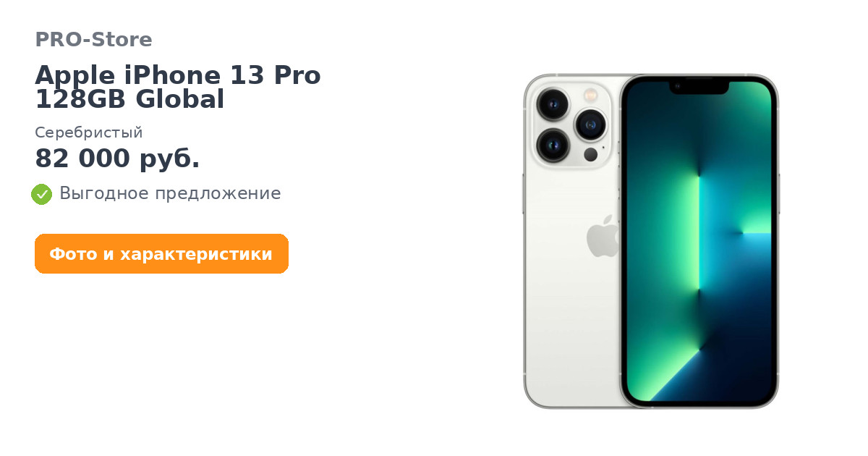Screen dimensions: 868x456
Task: Open Фото и характеристики
Action: pyautogui.click(x=161, y=254)
